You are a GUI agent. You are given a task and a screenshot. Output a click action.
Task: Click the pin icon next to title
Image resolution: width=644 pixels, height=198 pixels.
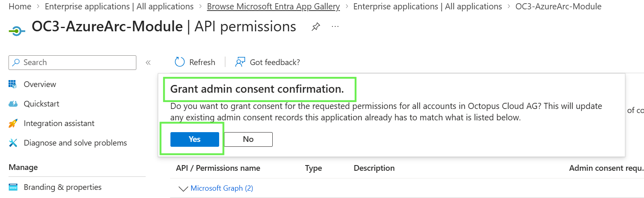tap(316, 27)
